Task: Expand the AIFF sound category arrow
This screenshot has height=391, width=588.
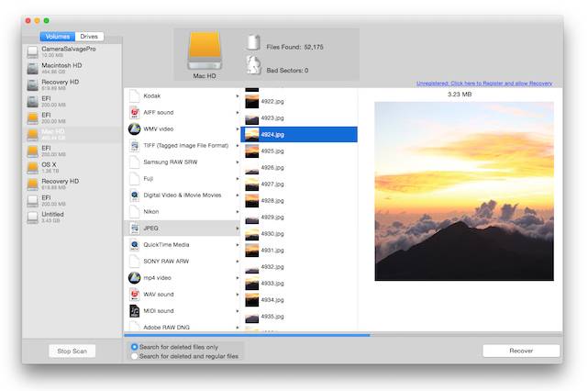Action: pyautogui.click(x=237, y=113)
